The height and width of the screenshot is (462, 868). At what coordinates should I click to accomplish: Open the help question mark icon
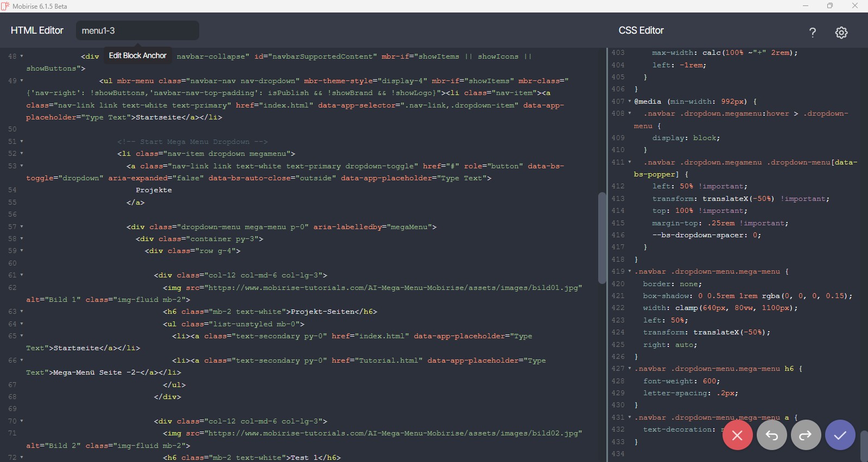[812, 33]
